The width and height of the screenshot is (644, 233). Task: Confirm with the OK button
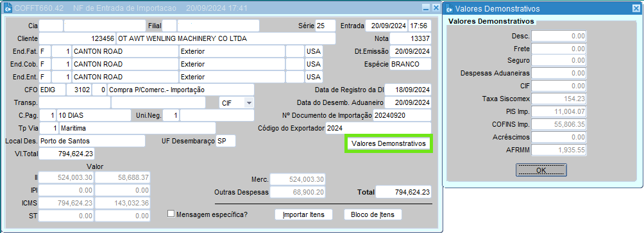(x=541, y=170)
